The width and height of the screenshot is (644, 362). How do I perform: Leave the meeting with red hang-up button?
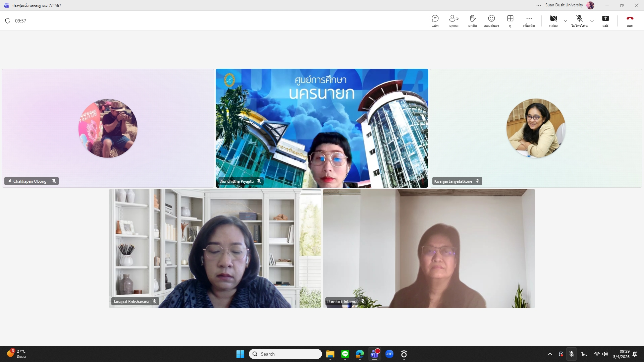pyautogui.click(x=630, y=21)
